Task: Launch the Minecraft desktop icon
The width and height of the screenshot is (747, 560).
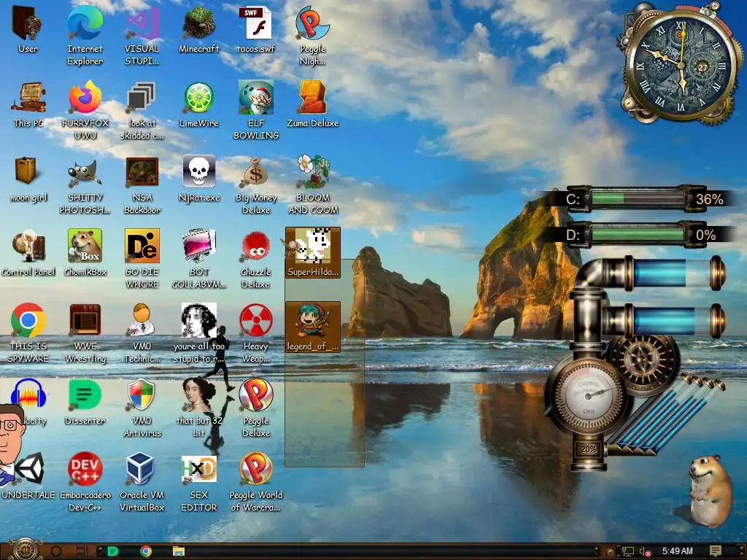Action: 199,29
